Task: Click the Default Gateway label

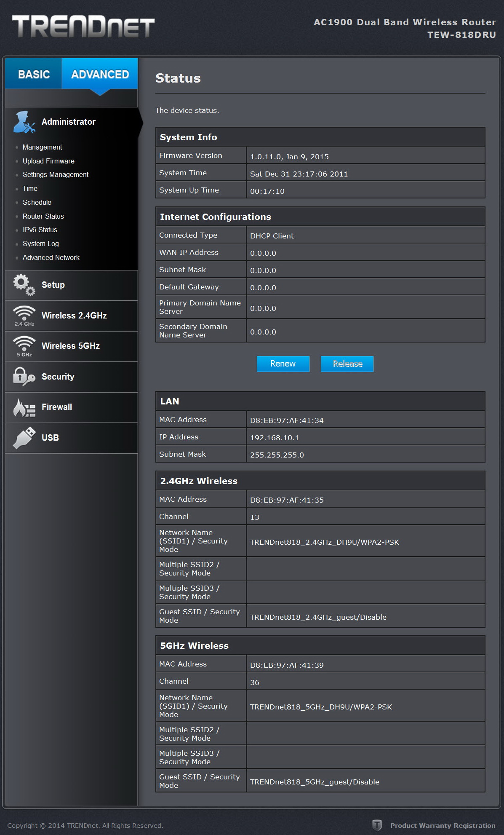Action: pyautogui.click(x=189, y=287)
